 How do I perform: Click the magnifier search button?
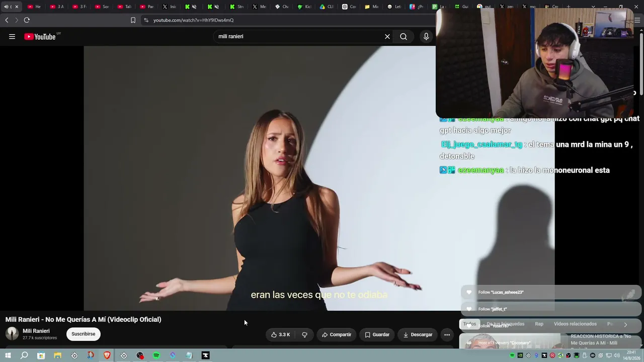pos(404,36)
